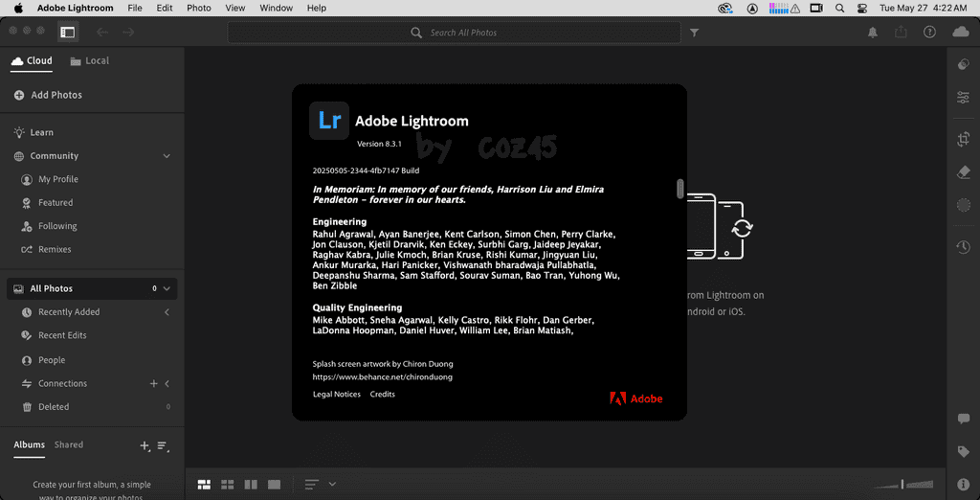The width and height of the screenshot is (980, 500).
Task: Click the create album plus icon
Action: click(145, 445)
